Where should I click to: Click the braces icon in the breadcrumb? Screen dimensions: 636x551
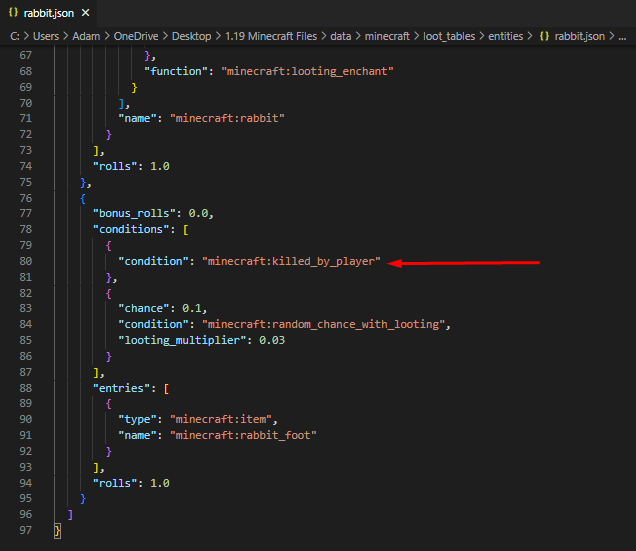coord(545,36)
